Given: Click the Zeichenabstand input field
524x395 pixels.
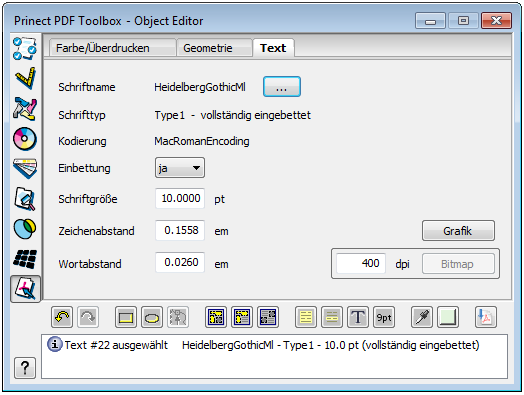Looking at the screenshot, I should (x=180, y=230).
